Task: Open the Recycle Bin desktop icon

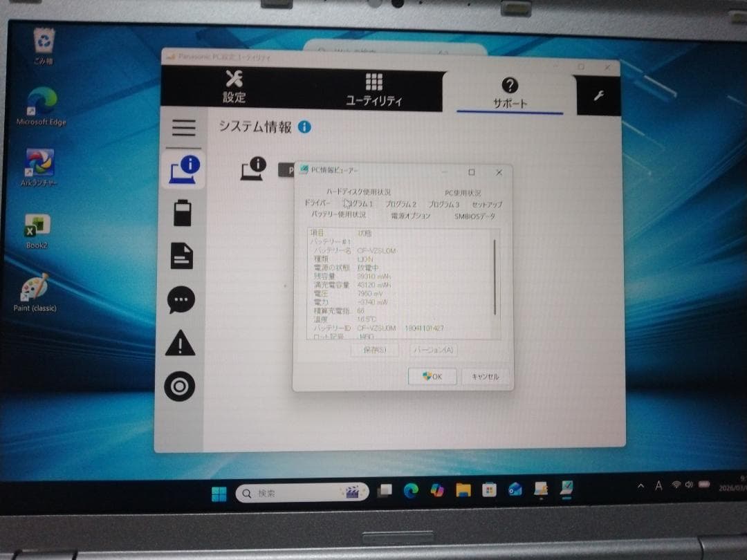Action: coord(44,46)
